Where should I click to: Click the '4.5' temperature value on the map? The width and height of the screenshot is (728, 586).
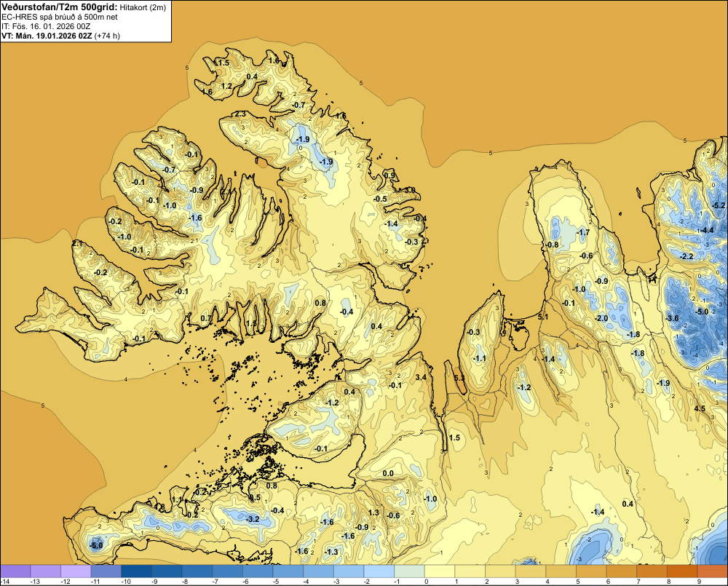point(700,408)
